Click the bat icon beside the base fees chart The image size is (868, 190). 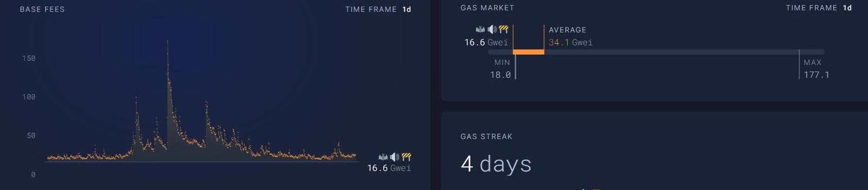point(383,157)
